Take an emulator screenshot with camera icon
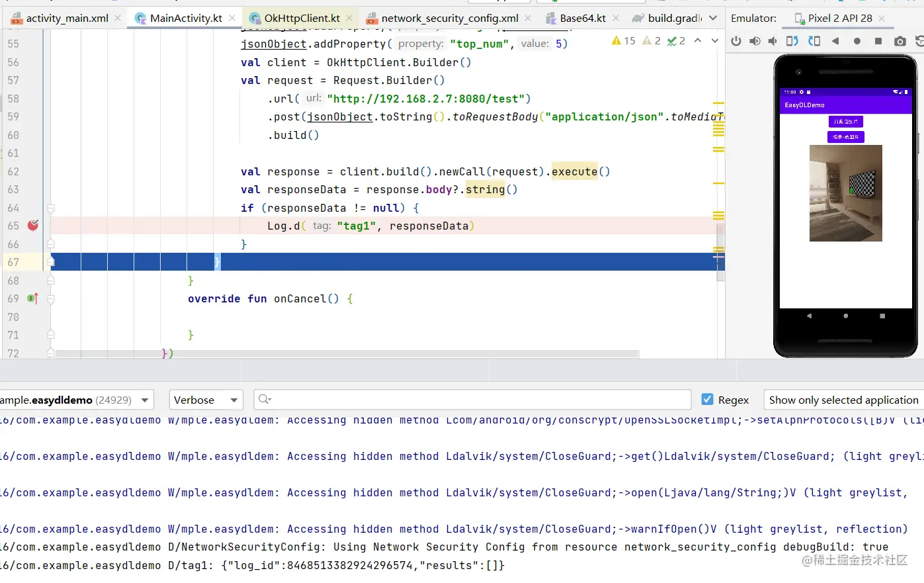 point(900,41)
